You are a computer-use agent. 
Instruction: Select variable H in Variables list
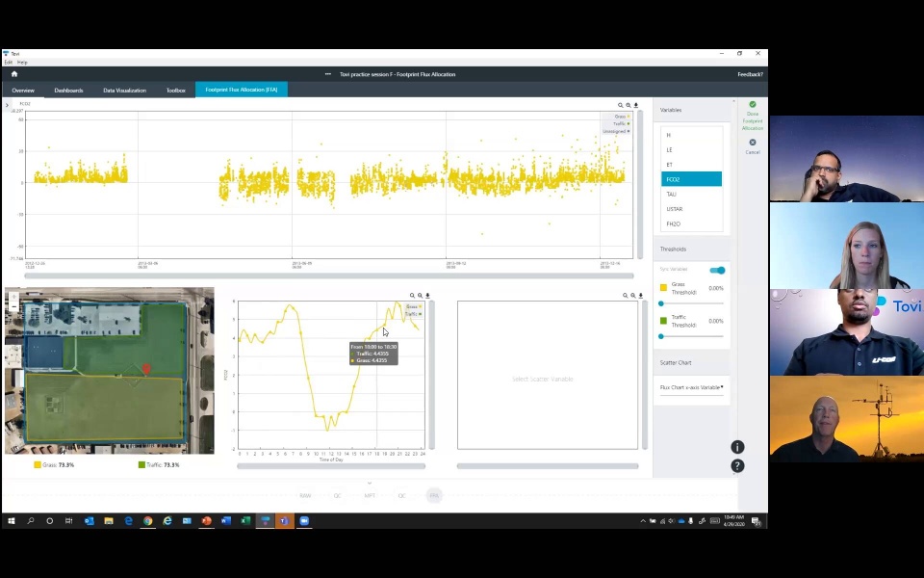point(691,135)
